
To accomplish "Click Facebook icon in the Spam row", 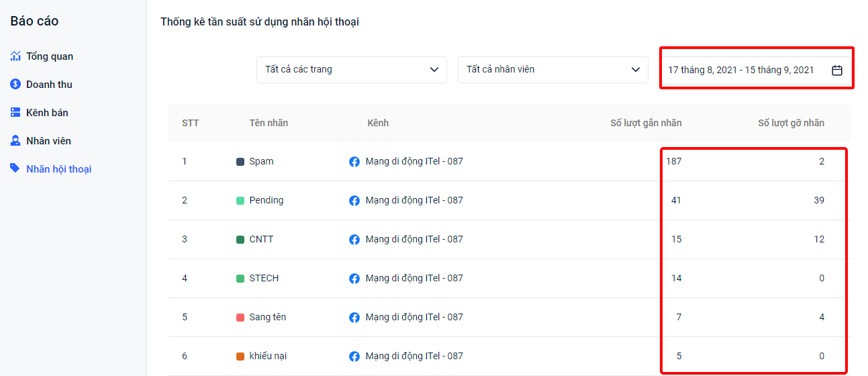I will coord(354,162).
